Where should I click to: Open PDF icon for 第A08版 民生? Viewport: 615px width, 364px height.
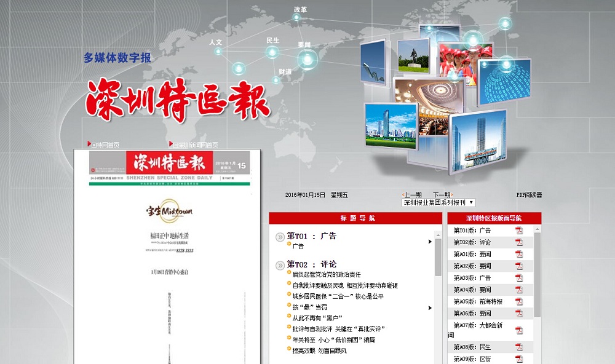click(519, 347)
